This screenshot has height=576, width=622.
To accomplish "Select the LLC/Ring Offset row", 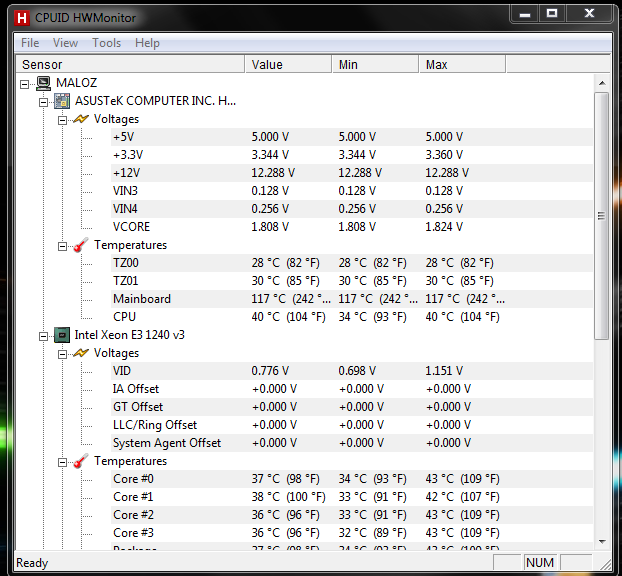I will (x=352, y=425).
